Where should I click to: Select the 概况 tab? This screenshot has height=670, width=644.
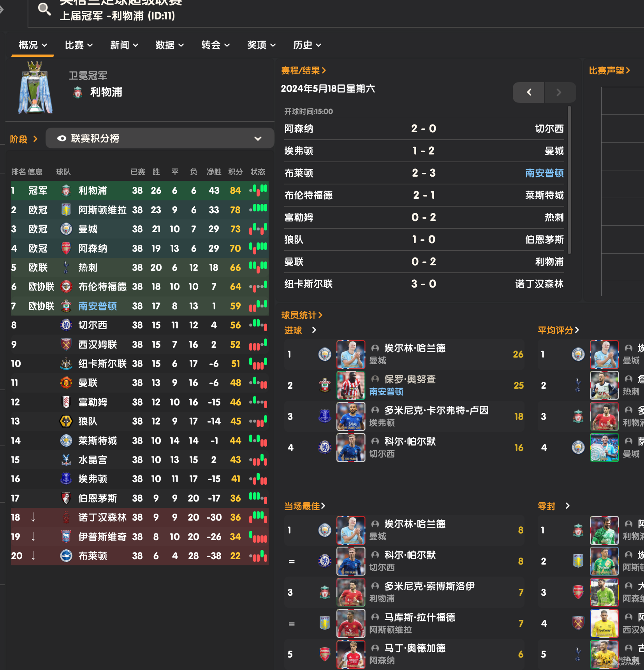point(33,45)
